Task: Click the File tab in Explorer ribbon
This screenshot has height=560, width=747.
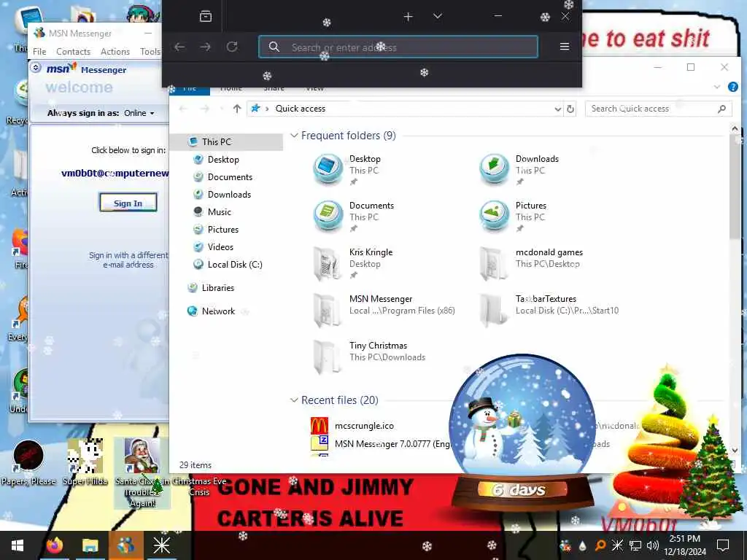Action: [190, 88]
